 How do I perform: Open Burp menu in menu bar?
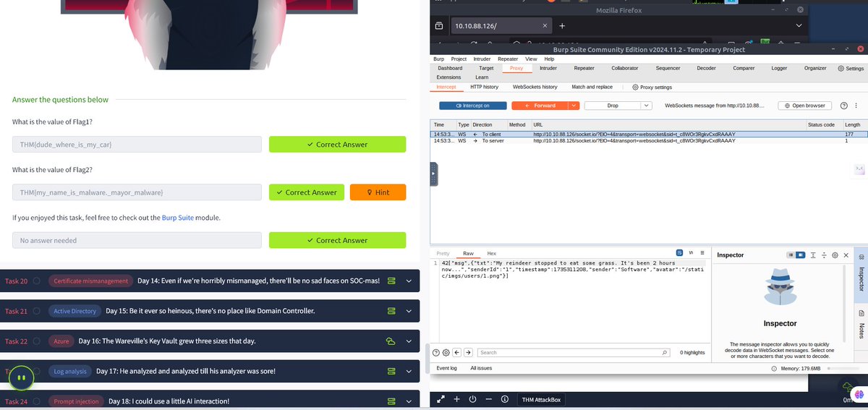click(438, 59)
